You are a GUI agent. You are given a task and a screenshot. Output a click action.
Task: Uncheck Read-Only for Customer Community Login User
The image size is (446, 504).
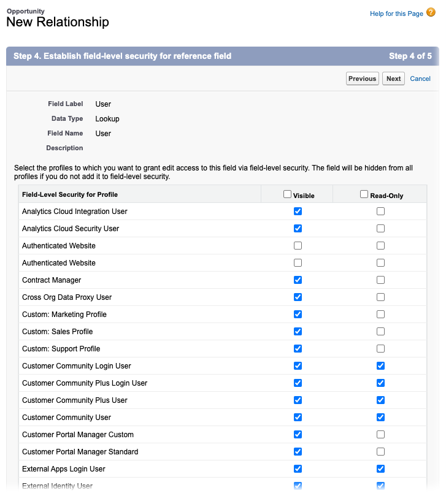380,366
